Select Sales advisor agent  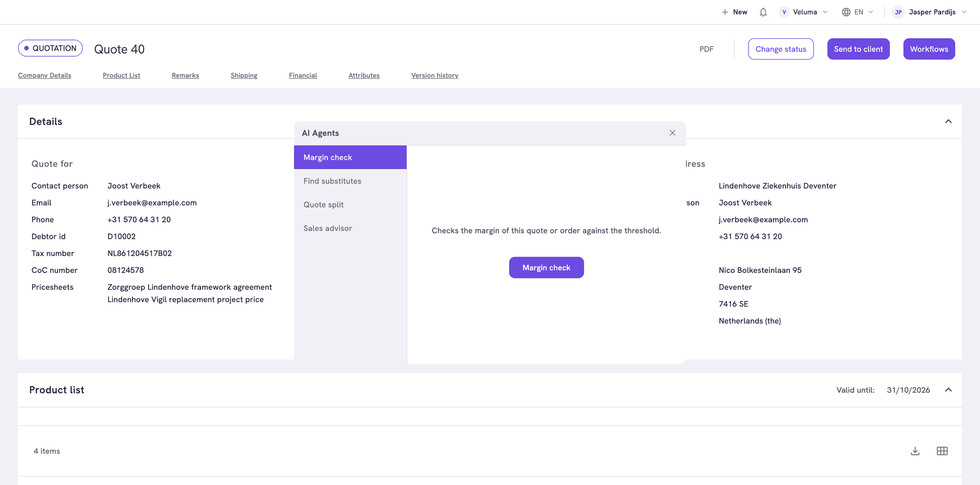pyautogui.click(x=350, y=228)
